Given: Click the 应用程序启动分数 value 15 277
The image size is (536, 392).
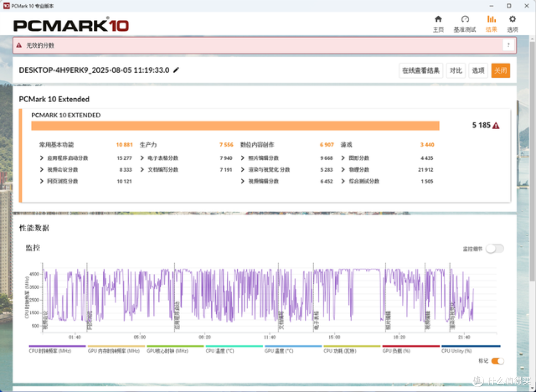Looking at the screenshot, I should tap(124, 158).
